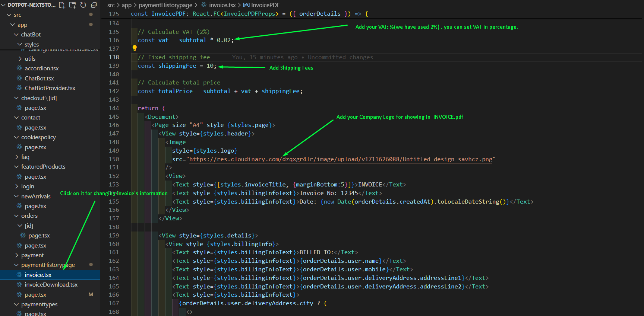The image size is (644, 316).
Task: Open invoice.tsx in the file tree
Action: coord(50,275)
